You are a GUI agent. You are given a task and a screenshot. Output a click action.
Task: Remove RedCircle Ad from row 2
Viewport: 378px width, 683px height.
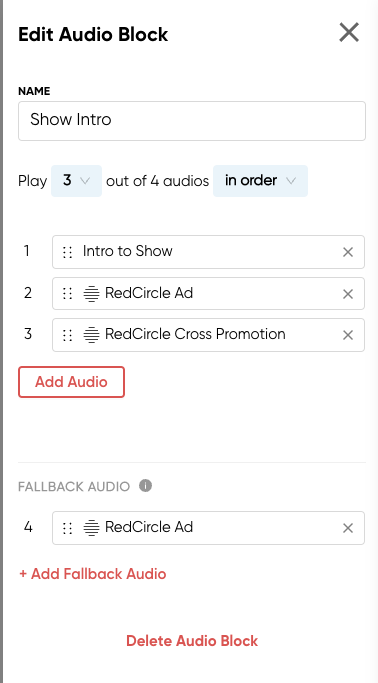[x=348, y=294]
